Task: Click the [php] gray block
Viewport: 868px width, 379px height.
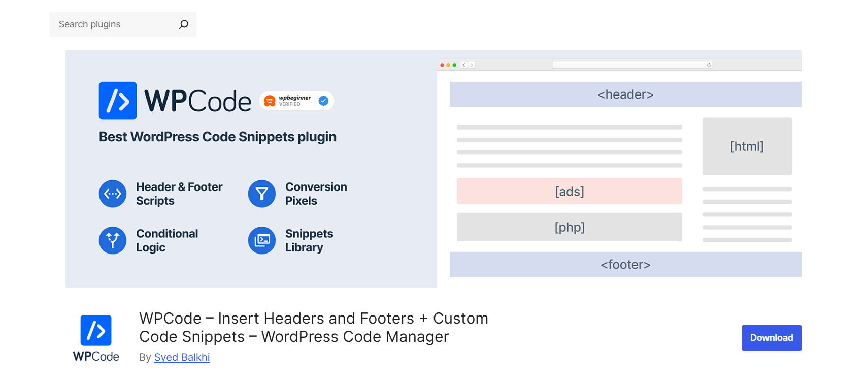Action: tap(570, 227)
